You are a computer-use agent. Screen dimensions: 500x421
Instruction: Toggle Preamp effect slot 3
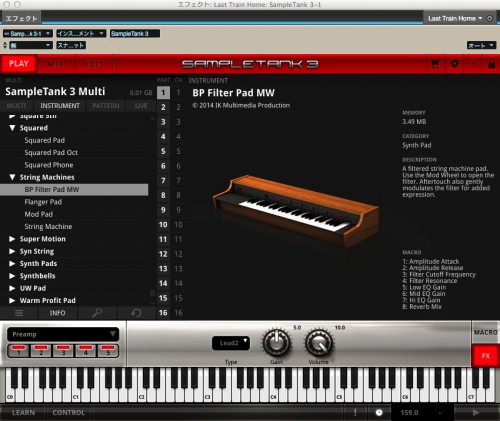(63, 351)
